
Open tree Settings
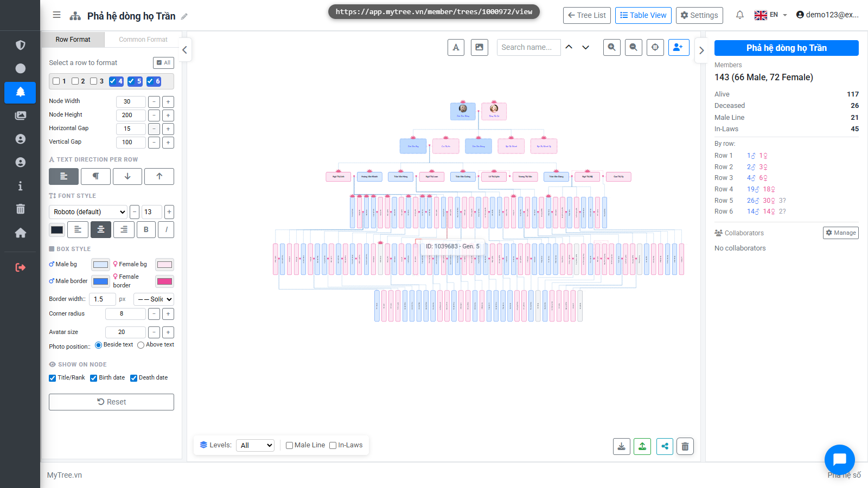tap(699, 15)
